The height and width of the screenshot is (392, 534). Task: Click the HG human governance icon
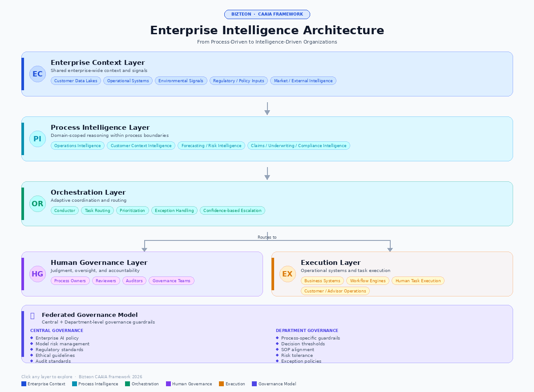coord(37,274)
